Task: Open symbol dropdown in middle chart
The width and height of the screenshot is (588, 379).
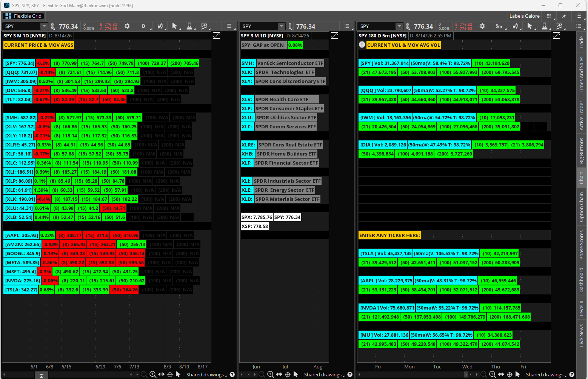Action: pos(281,26)
